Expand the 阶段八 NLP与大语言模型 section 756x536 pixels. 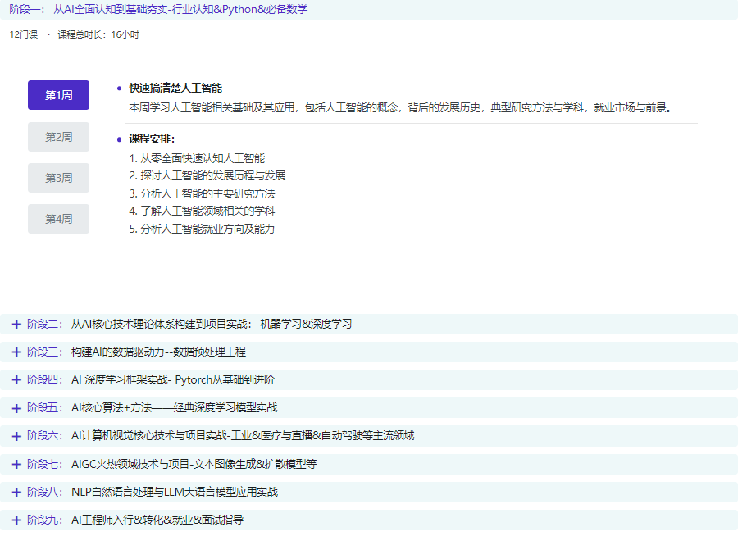click(16, 491)
